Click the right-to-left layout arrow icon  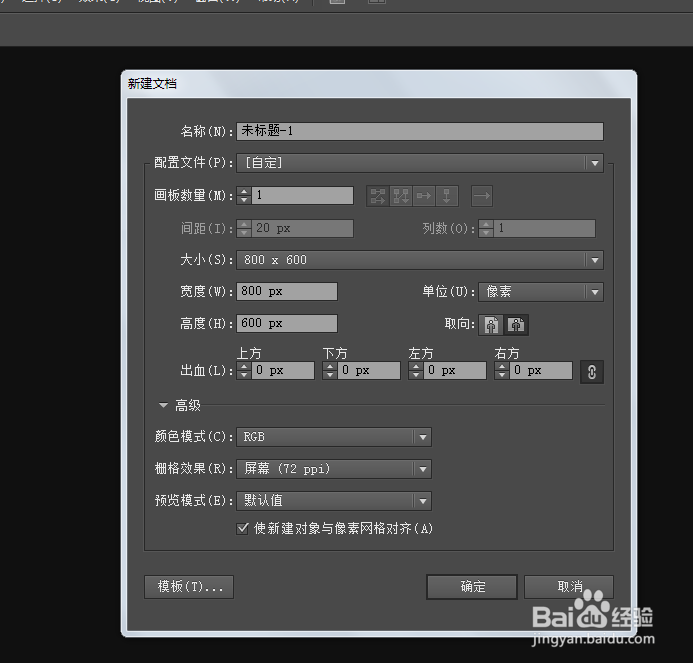pos(482,196)
